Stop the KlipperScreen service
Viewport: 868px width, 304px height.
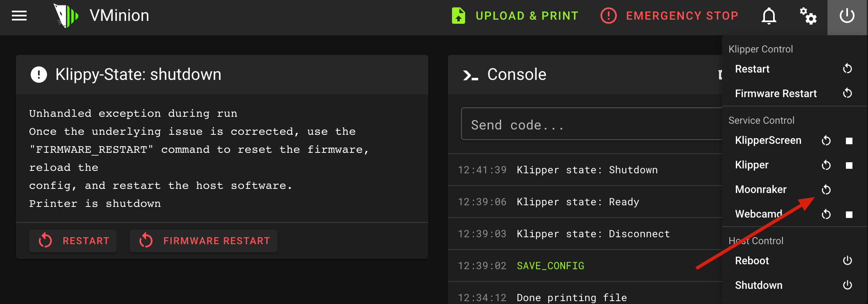point(849,141)
